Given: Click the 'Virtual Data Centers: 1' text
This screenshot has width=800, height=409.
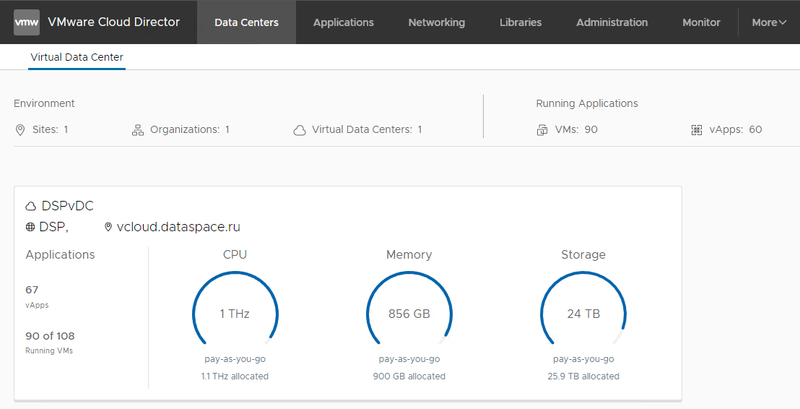Looking at the screenshot, I should click(367, 130).
